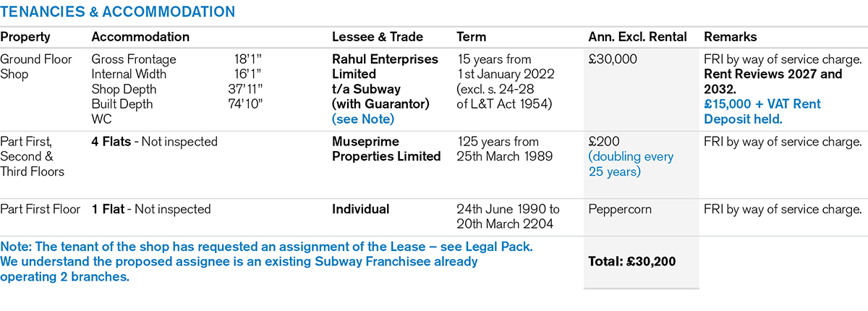Select the "Museprime Properties Limited" lessee

click(x=386, y=149)
